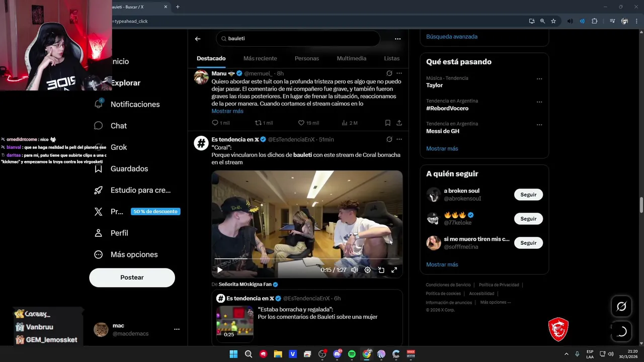Screen dimensions: 644x362
Task: Install app icon in Chrome address bar
Action: pyautogui.click(x=532, y=21)
